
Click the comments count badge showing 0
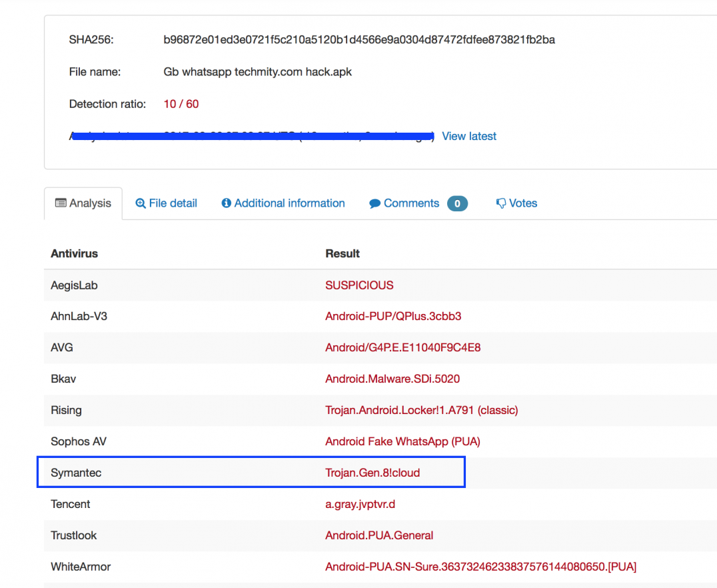[457, 204]
